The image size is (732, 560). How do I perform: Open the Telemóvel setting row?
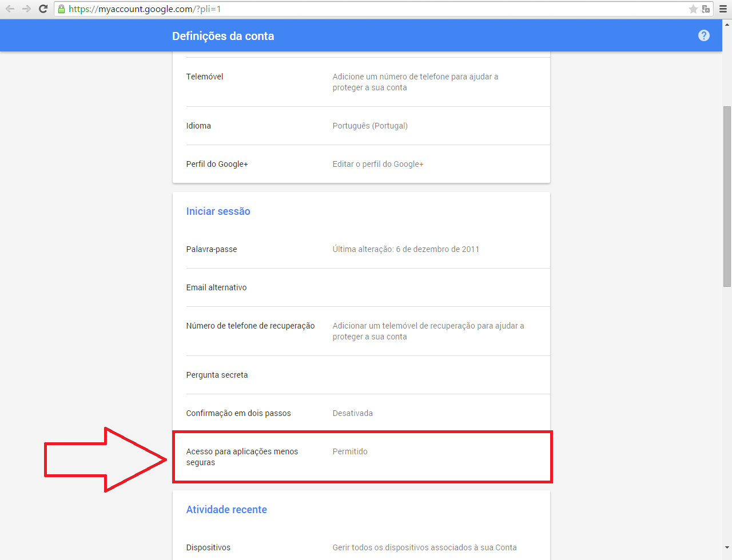(361, 82)
